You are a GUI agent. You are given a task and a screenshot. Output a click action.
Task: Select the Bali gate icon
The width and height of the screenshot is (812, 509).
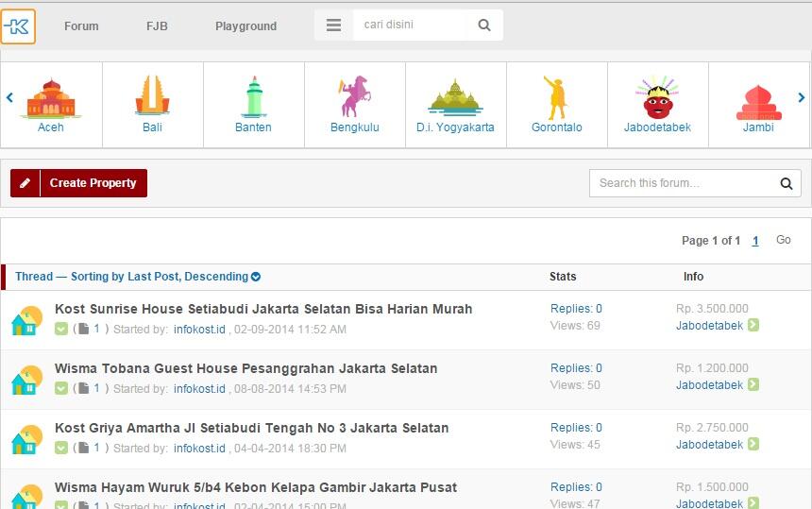[x=152, y=94]
